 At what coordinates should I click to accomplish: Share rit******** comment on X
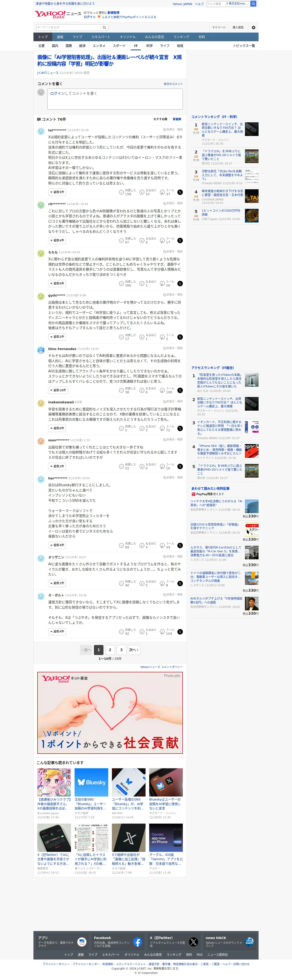[180, 241]
